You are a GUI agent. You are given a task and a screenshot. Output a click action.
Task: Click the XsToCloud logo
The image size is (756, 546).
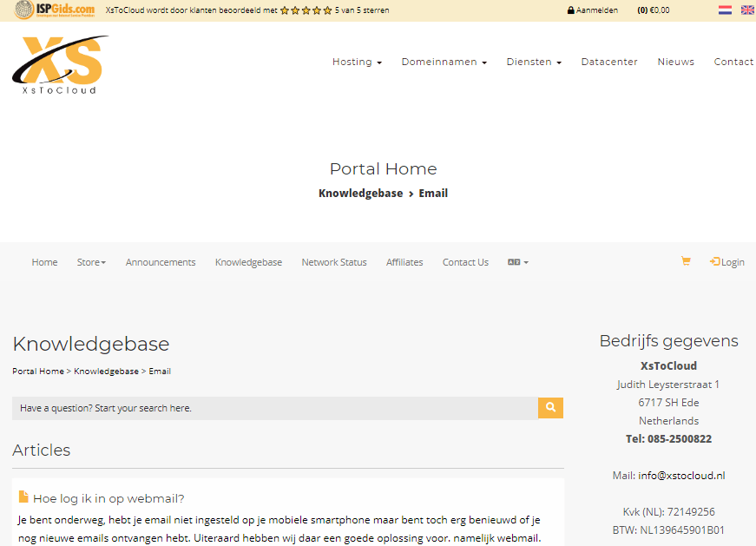click(x=60, y=64)
